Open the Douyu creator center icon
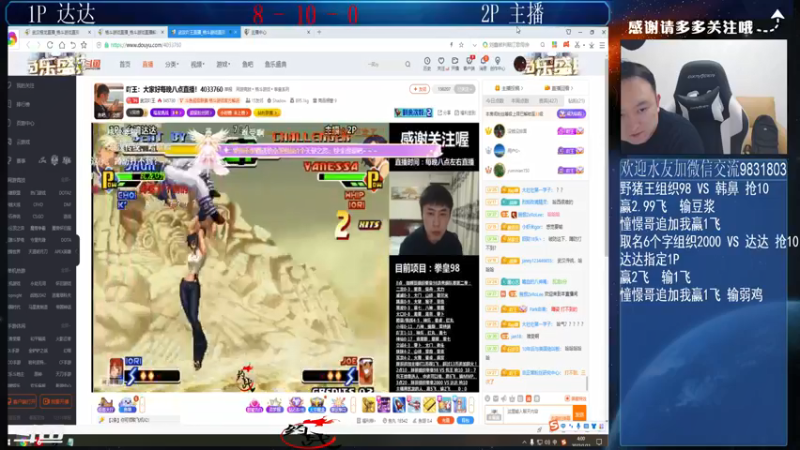 click(497, 63)
